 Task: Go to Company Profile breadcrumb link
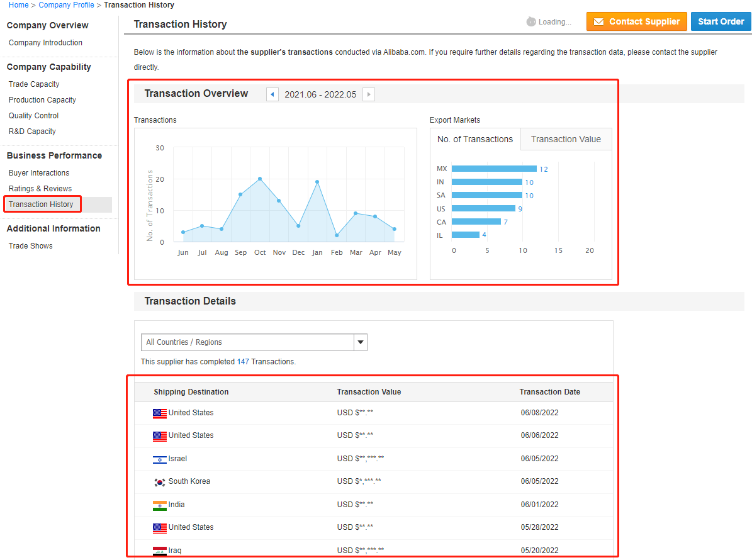(66, 5)
